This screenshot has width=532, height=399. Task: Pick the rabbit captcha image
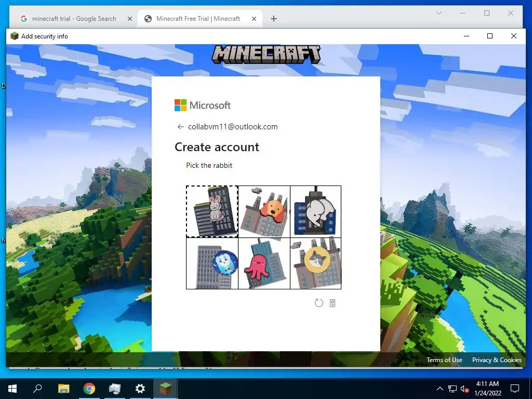(212, 211)
